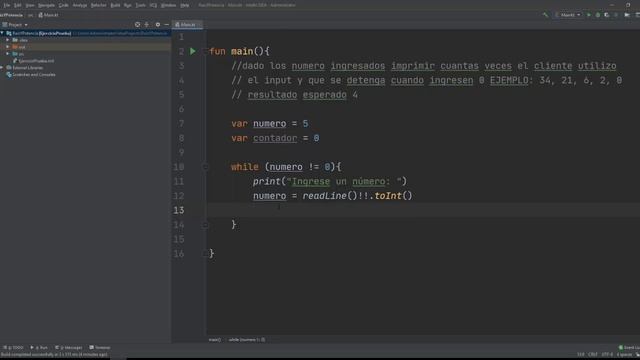Select the out folder row
This screenshot has width=640, height=360.
coord(85,47)
